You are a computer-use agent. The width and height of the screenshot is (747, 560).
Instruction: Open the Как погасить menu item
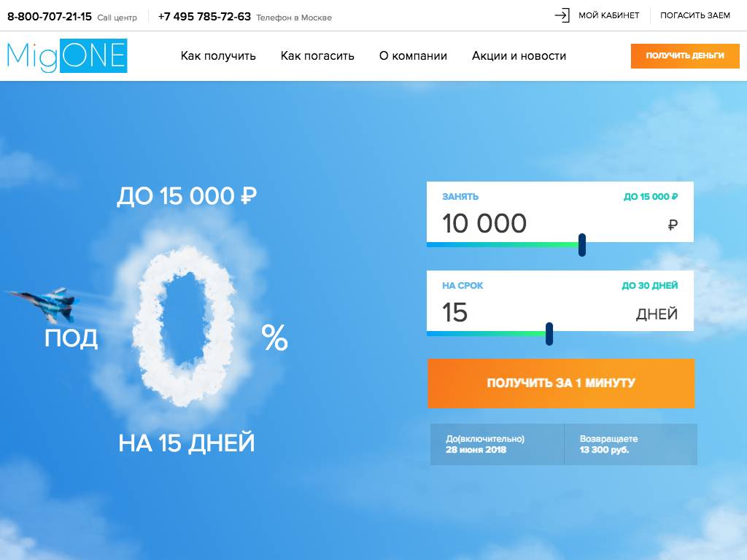tap(317, 56)
